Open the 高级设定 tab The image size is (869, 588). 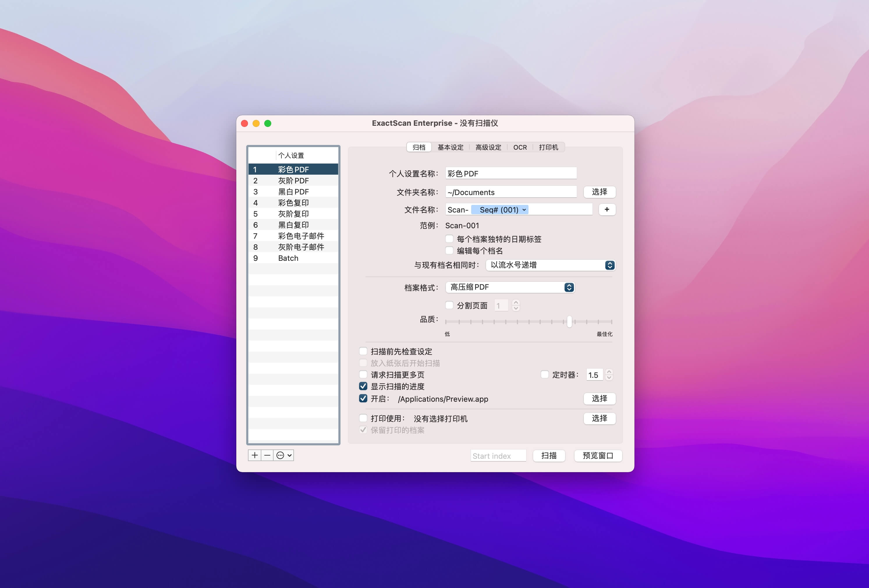(488, 147)
